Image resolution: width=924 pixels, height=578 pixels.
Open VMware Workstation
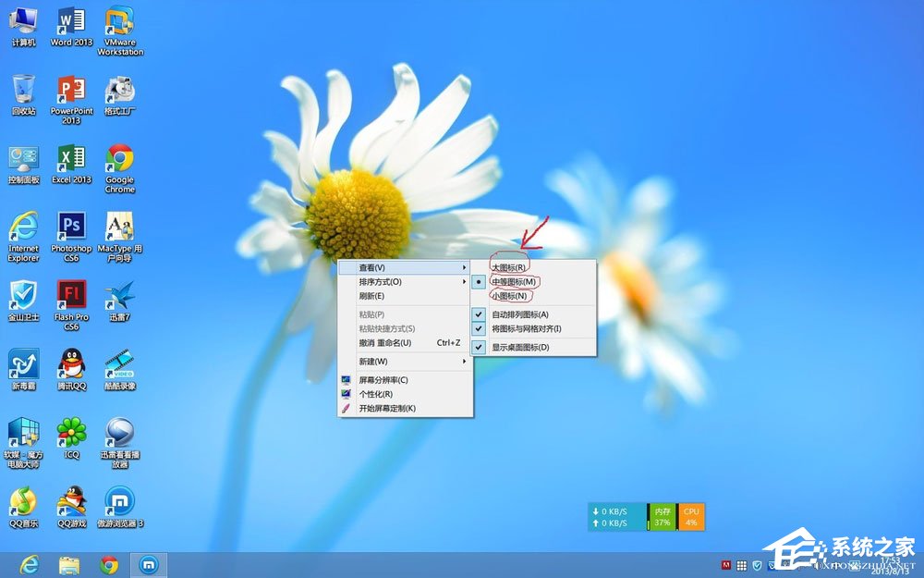[120, 23]
